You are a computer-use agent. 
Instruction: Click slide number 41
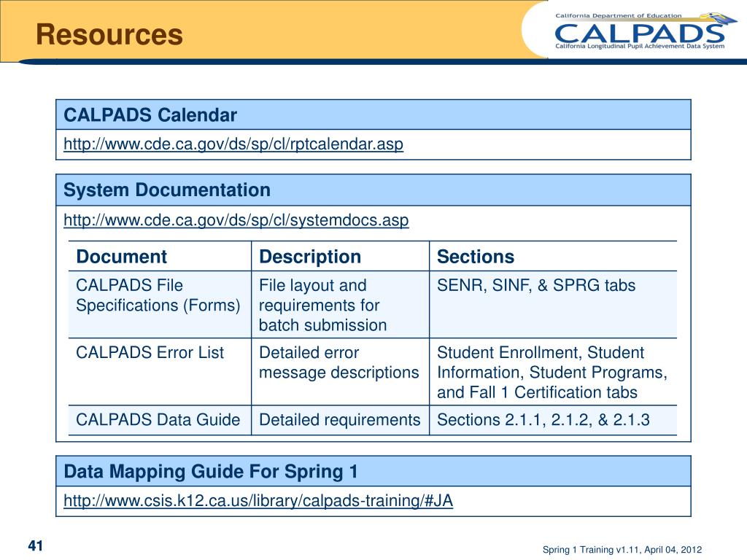click(36, 545)
